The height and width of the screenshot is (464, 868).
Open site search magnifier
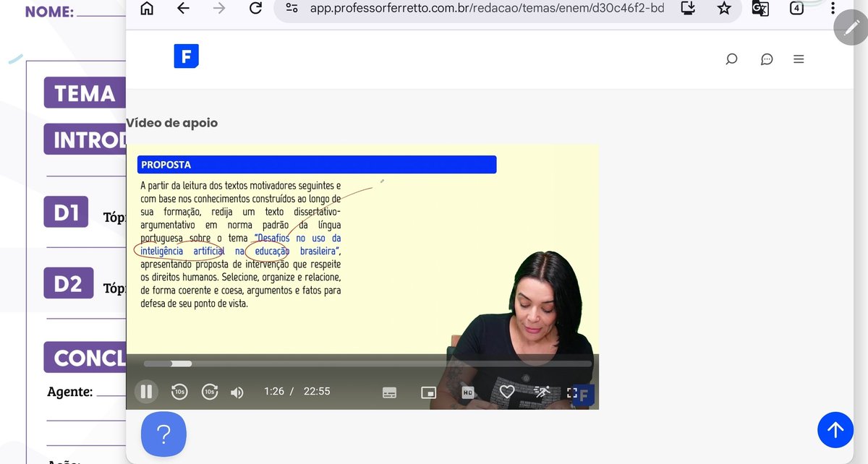pyautogui.click(x=731, y=59)
